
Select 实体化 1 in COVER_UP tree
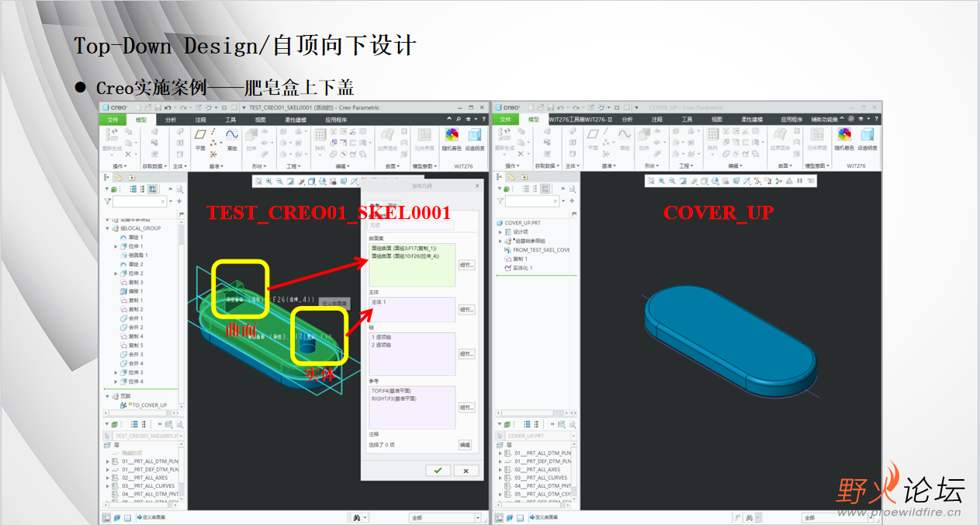518,268
